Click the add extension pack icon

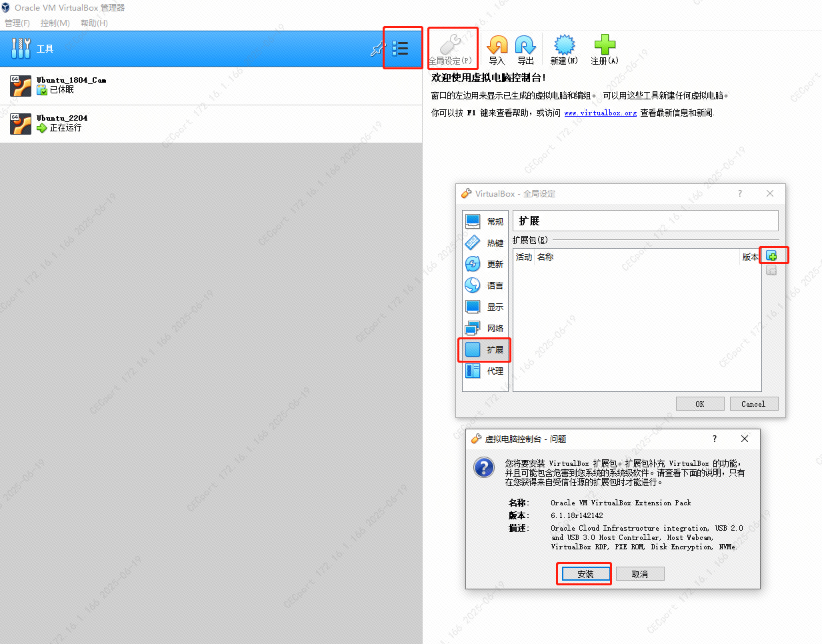click(771, 256)
